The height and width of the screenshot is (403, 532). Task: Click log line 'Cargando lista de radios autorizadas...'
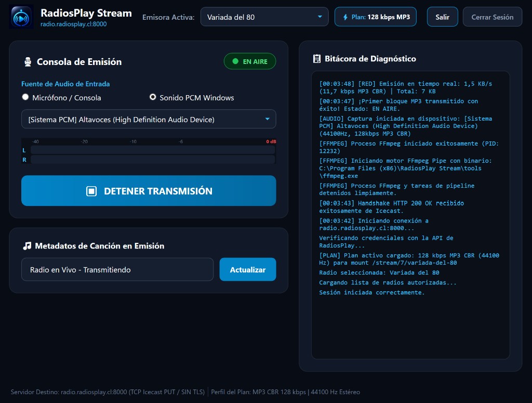(388, 282)
